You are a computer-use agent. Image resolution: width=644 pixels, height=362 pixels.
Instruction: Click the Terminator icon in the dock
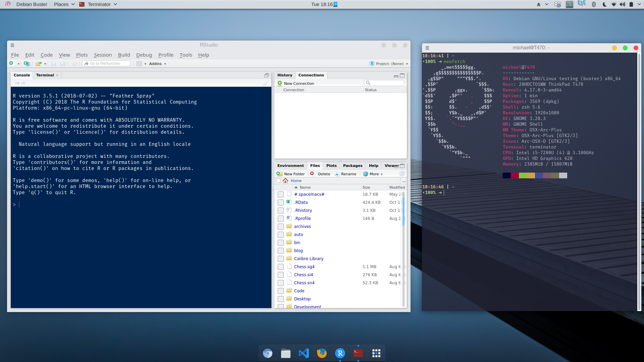pyautogui.click(x=358, y=353)
